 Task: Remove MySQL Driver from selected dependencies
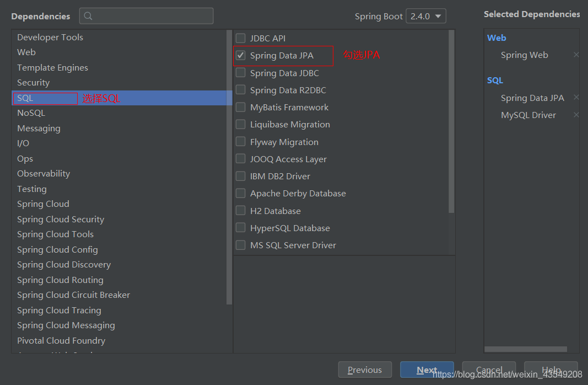pos(576,115)
